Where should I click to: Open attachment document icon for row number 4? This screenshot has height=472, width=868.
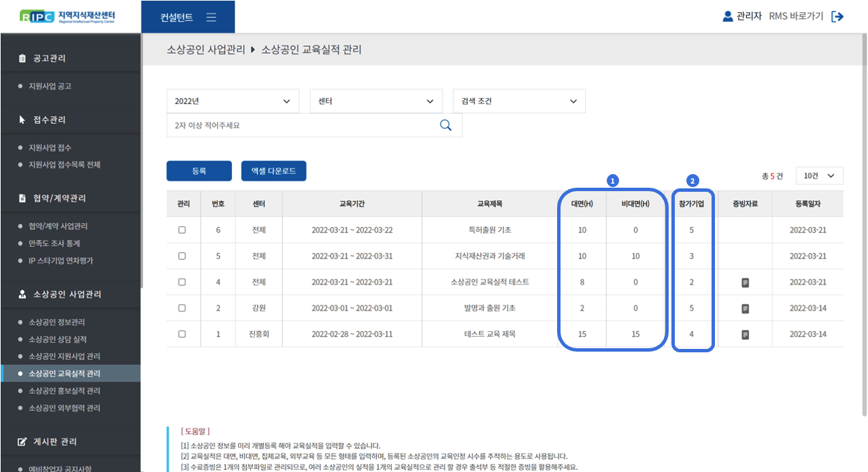pos(746,282)
